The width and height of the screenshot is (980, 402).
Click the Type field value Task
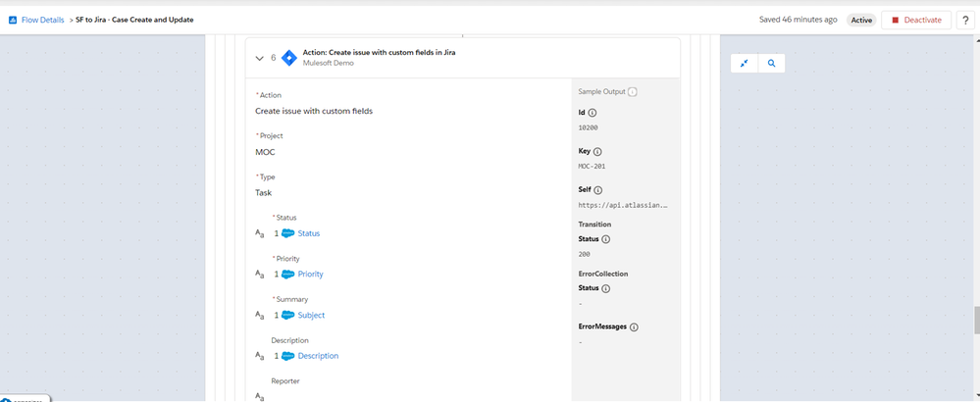click(x=263, y=193)
